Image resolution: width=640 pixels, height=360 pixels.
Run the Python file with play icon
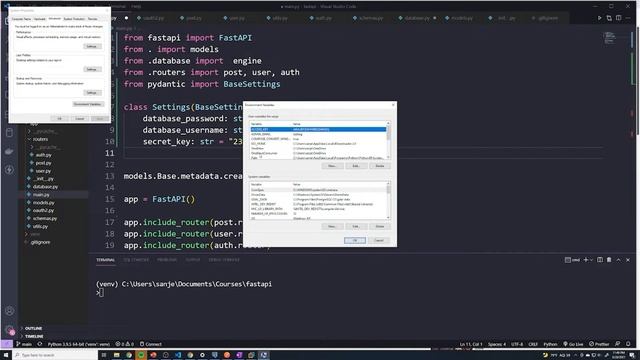[599, 18]
